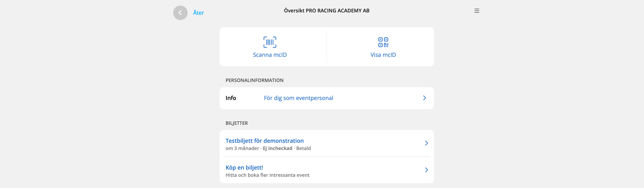Expand the Köp en biljett chevron
The height and width of the screenshot is (188, 644).
tap(426, 170)
